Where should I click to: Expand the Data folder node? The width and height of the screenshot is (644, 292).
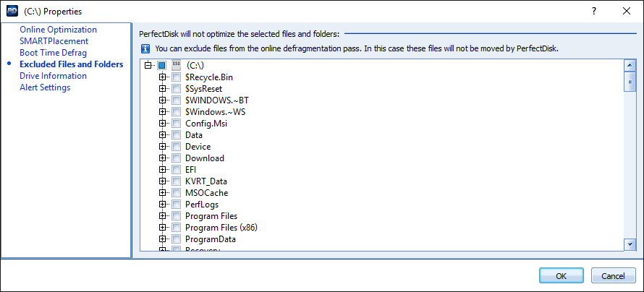[x=162, y=135]
